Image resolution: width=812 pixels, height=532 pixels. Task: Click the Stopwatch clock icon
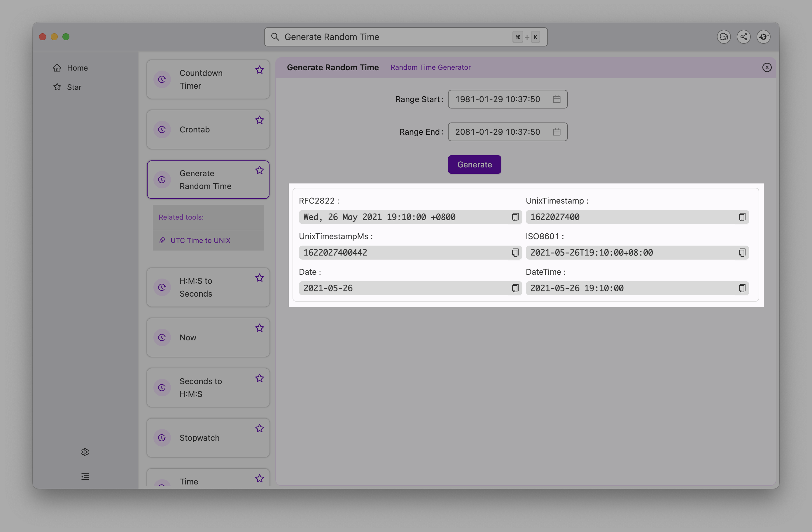tap(162, 438)
